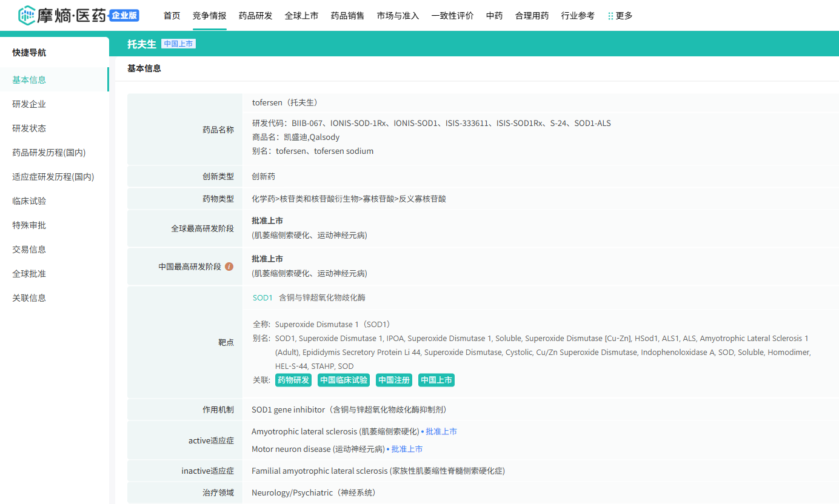Select 全球批准 in quick navigation
Screen dimensions: 839x504
pos(29,274)
